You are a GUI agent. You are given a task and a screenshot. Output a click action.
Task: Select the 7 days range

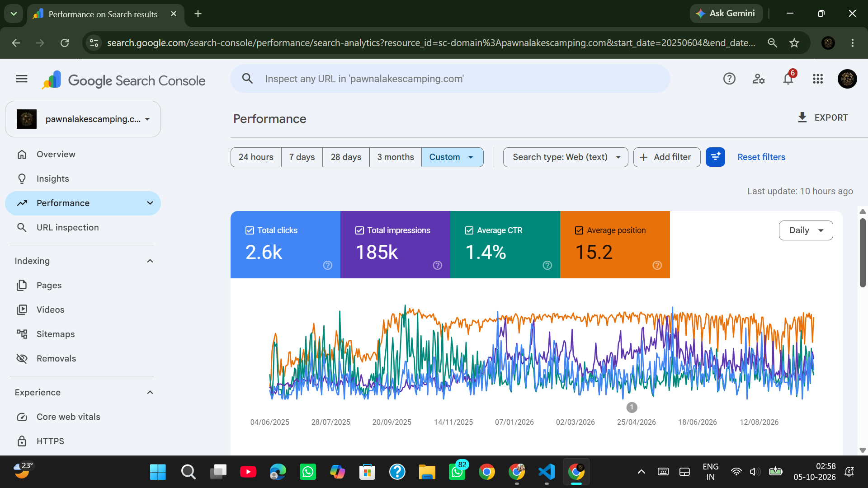pos(302,157)
